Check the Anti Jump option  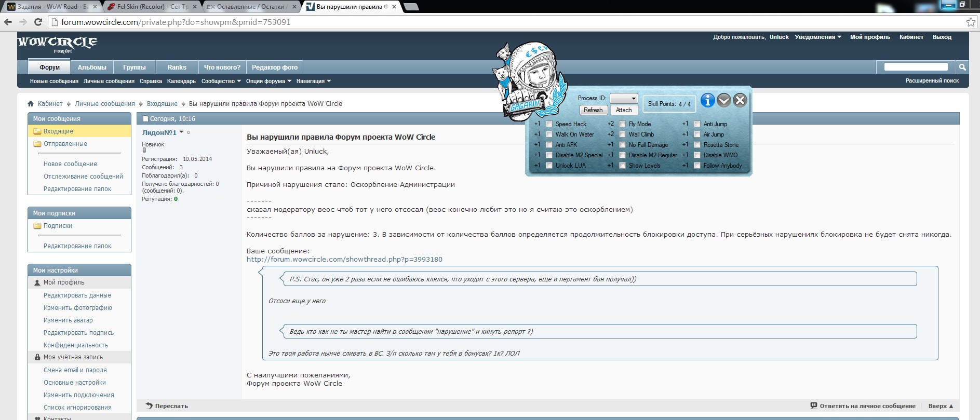697,124
